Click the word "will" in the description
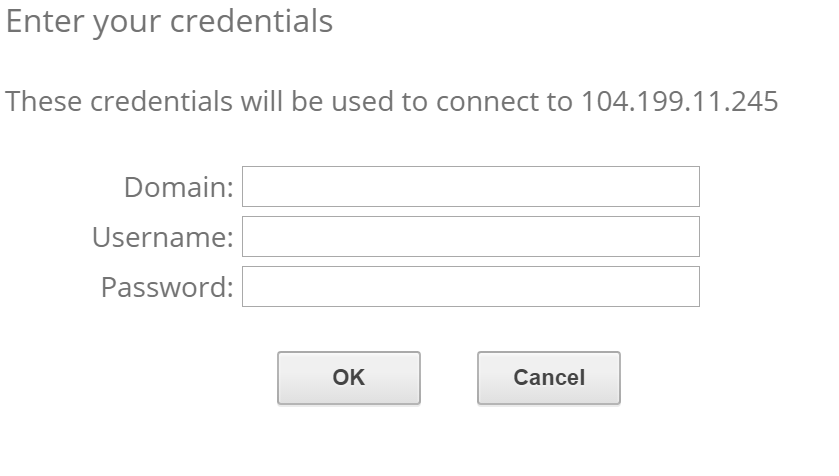Viewport: 839px width, 476px height. tap(255, 101)
